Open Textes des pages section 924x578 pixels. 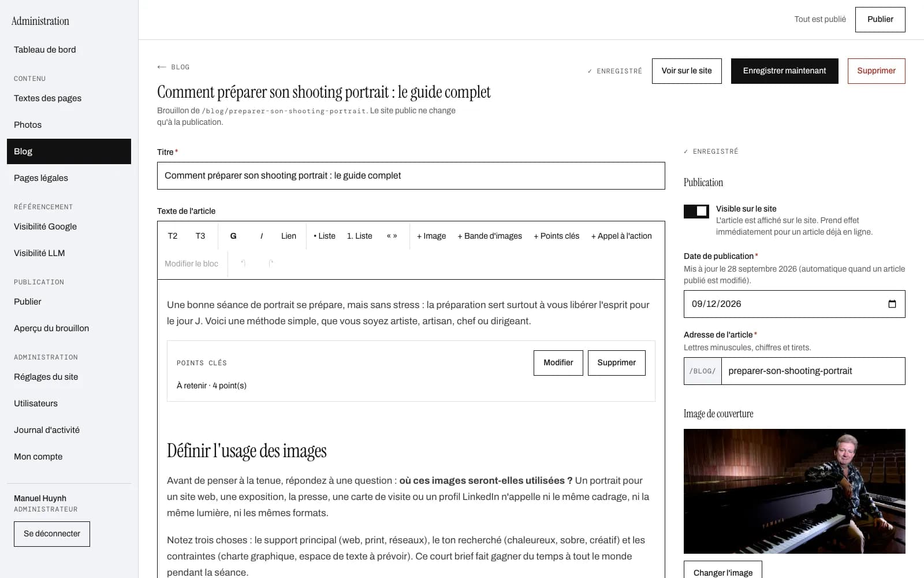69,98
